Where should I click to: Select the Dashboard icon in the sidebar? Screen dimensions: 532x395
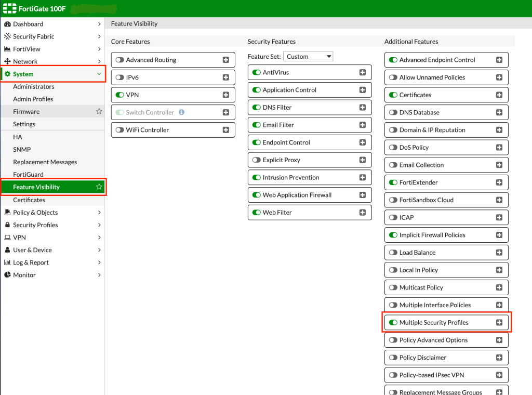8,24
